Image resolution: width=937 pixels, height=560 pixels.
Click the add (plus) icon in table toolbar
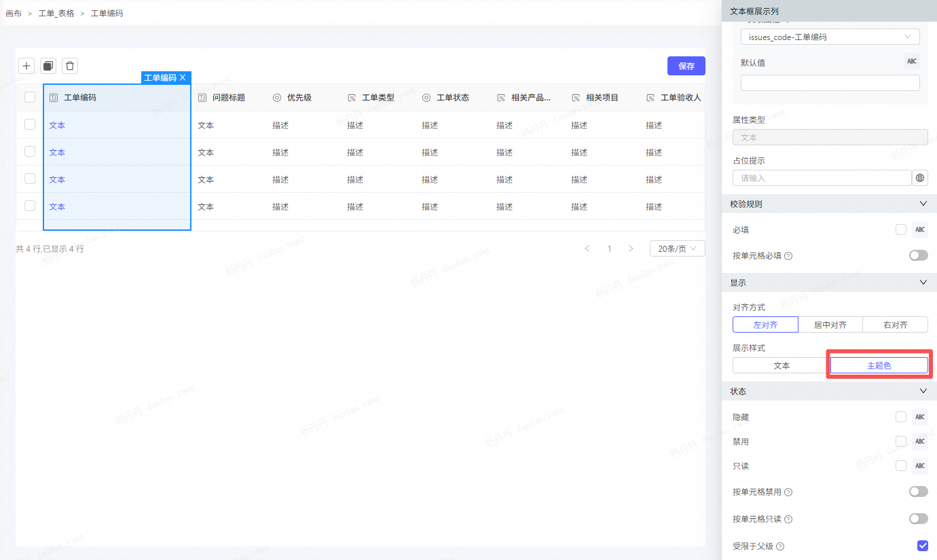coord(26,66)
